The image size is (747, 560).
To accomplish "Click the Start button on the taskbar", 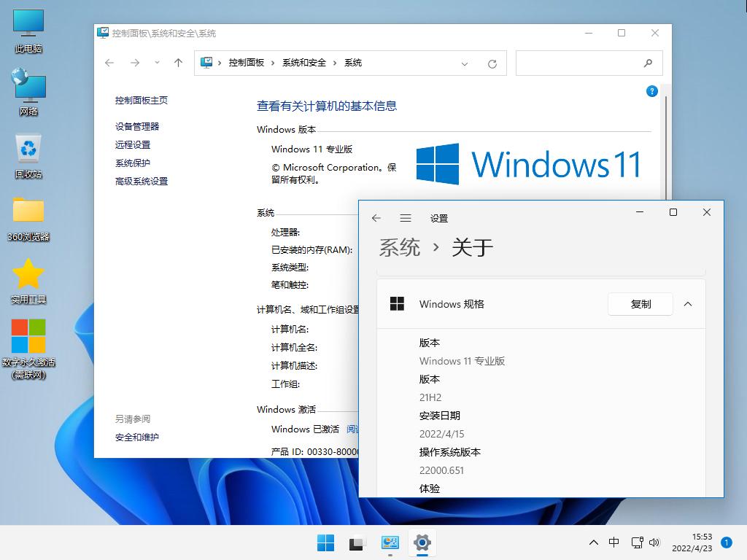I will pos(326,542).
